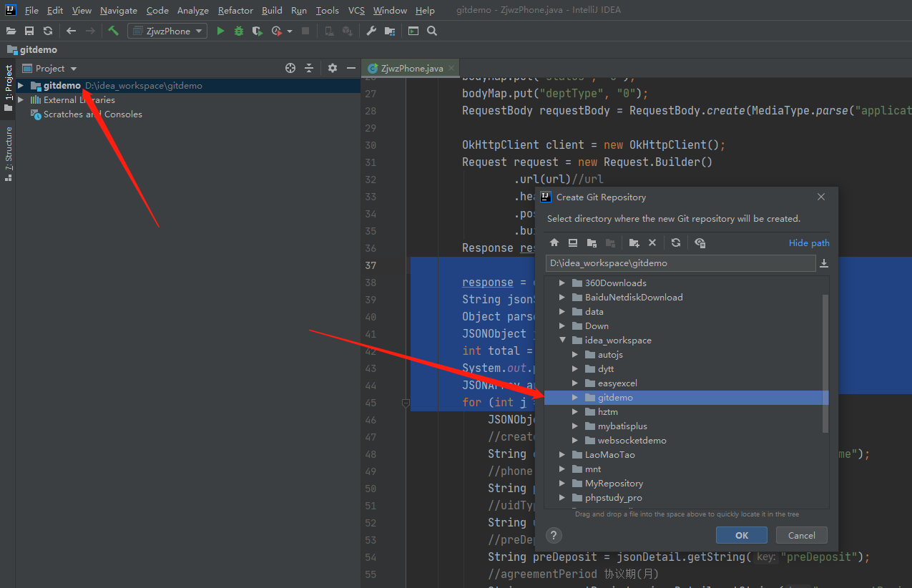Close the Create Git Repository dialog
Image resolution: width=912 pixels, height=588 pixels.
[821, 197]
